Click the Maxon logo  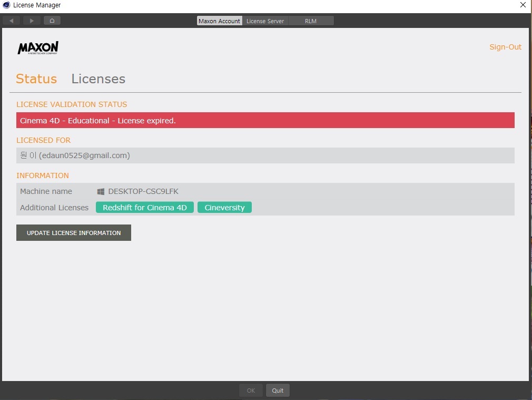tap(38, 48)
